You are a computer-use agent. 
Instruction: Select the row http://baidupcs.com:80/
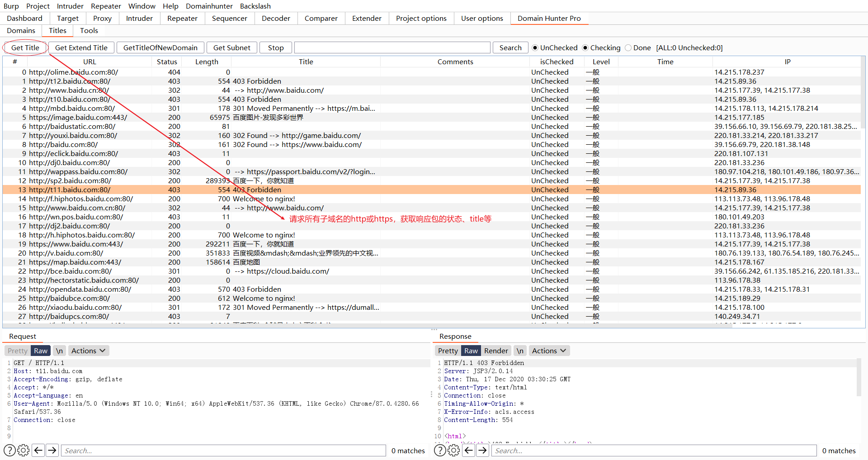point(432,316)
